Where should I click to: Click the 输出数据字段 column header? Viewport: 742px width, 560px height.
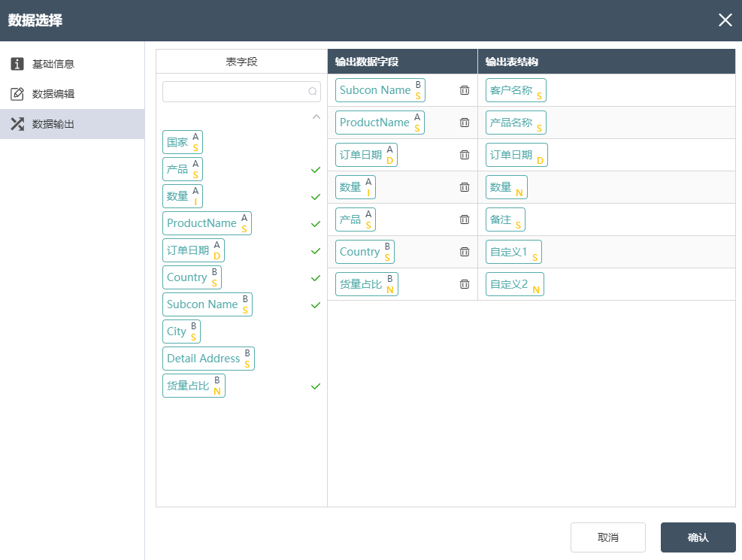(x=402, y=62)
